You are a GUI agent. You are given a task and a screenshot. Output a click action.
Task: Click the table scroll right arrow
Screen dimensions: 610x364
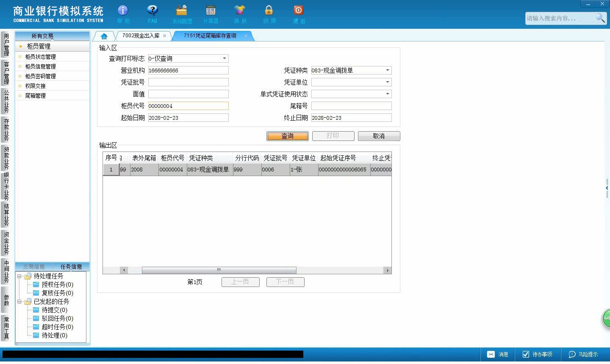tap(387, 270)
